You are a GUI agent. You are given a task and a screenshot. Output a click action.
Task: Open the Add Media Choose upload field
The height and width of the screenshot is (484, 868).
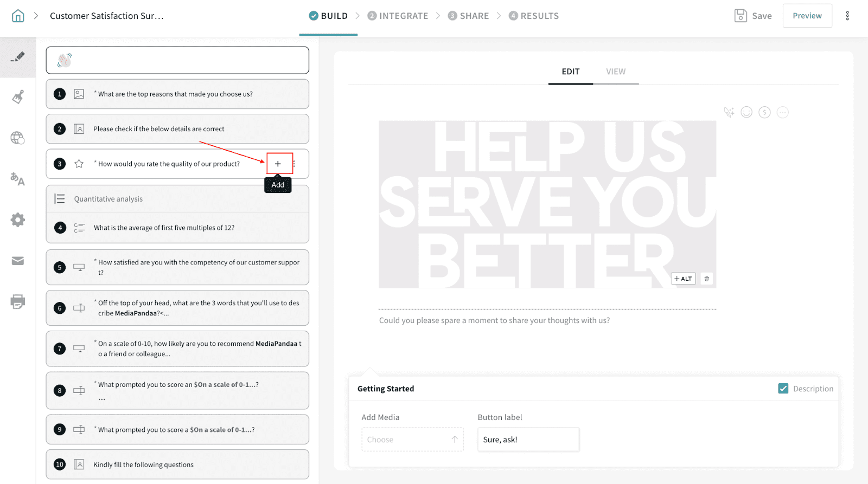point(412,440)
